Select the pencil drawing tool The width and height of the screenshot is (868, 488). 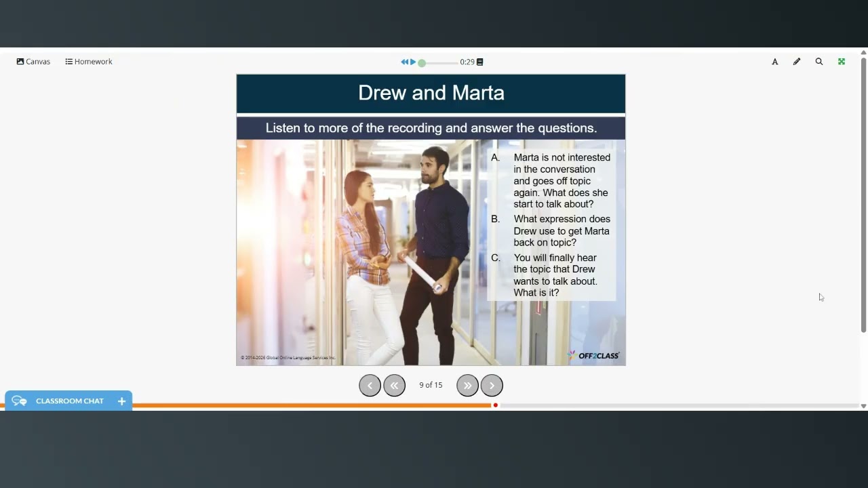click(x=797, y=62)
